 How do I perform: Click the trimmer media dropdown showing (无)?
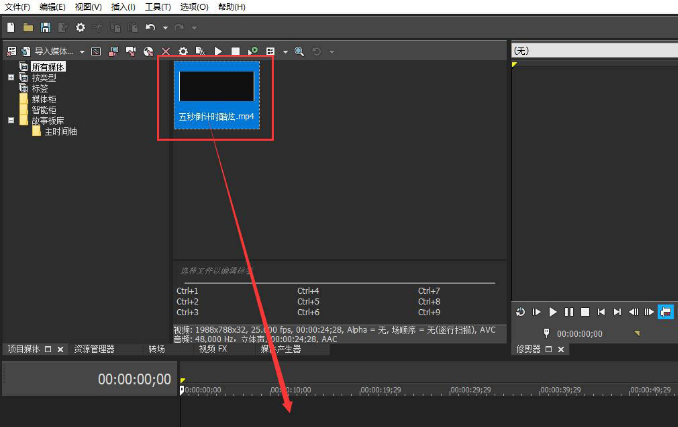point(595,51)
